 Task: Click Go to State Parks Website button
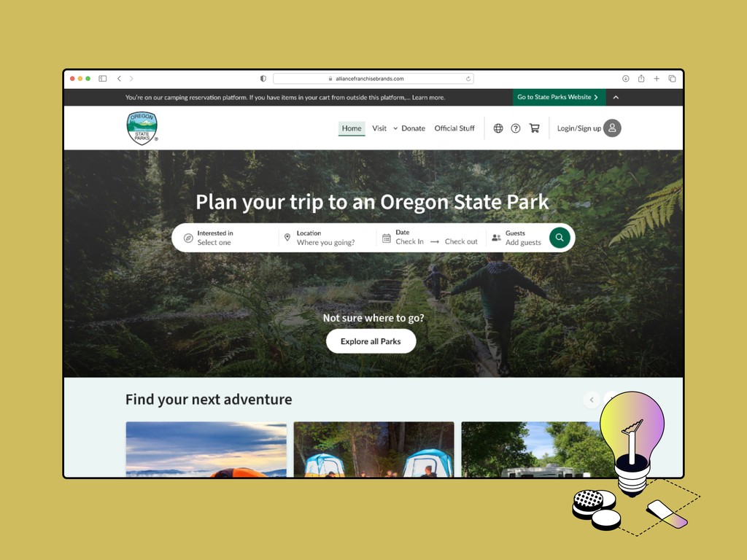tap(559, 97)
